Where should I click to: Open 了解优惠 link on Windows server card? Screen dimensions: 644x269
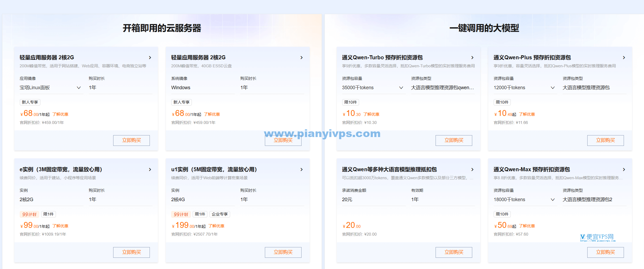point(212,114)
